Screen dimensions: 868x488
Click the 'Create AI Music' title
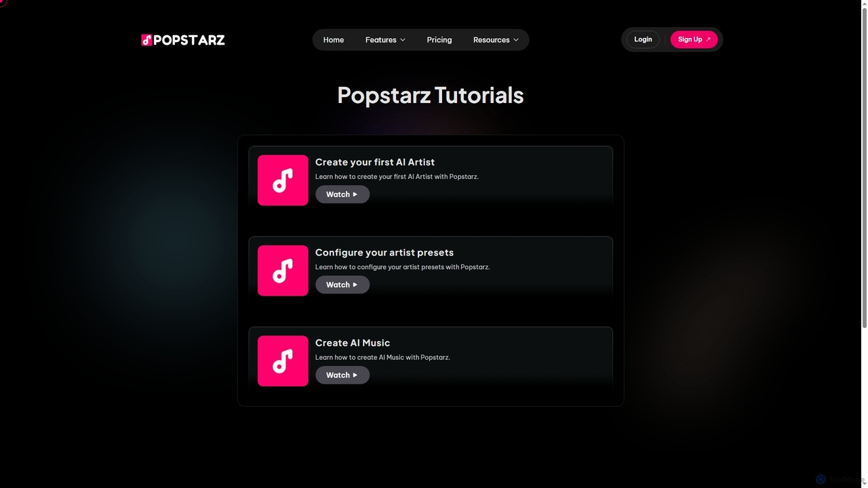click(x=353, y=343)
